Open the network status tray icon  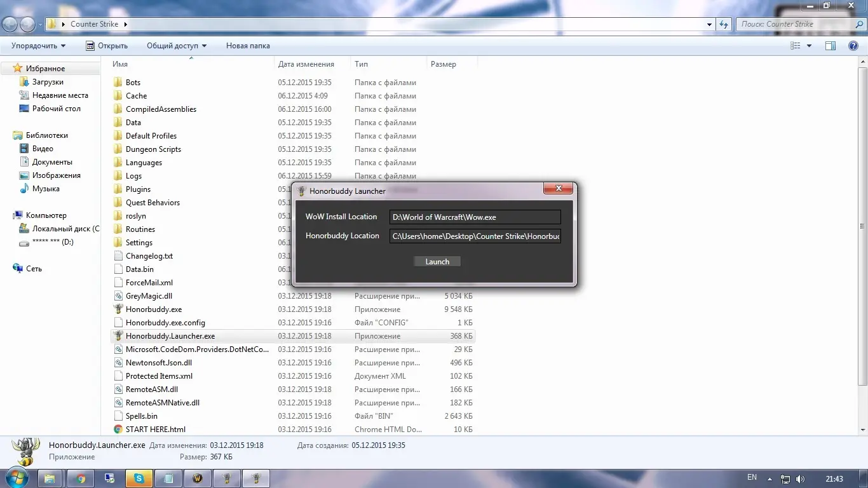(785, 478)
